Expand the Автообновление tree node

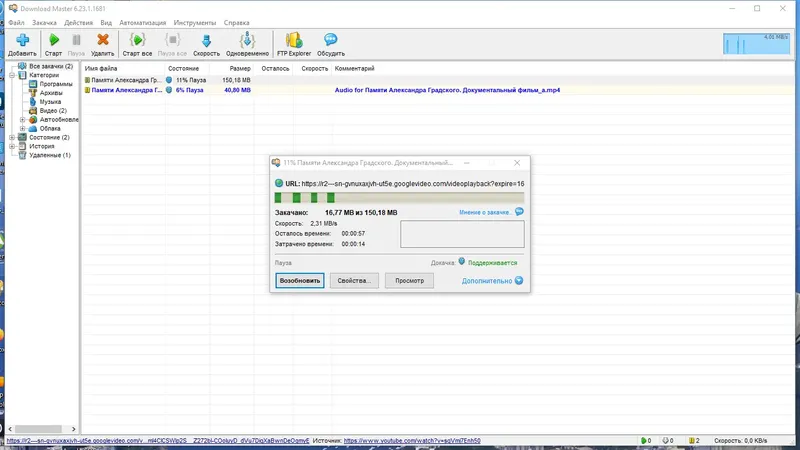coord(22,119)
